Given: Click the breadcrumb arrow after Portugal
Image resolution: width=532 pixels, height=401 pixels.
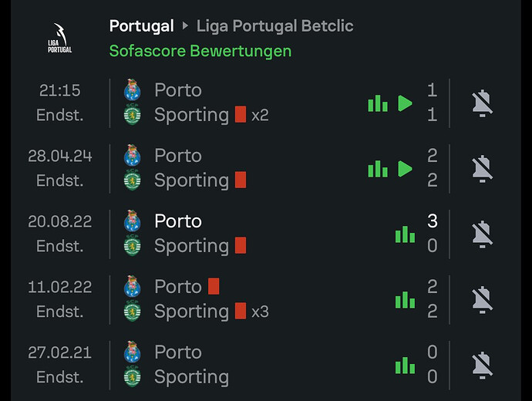Looking at the screenshot, I should pos(185,25).
